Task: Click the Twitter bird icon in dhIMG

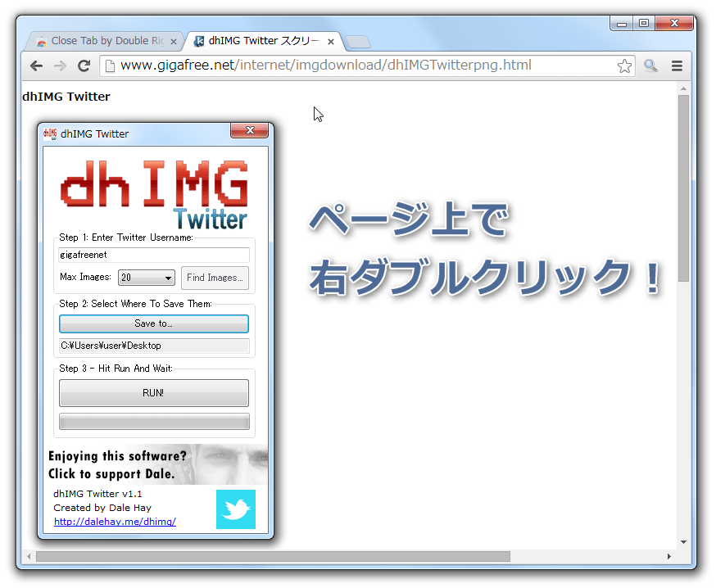Action: [236, 509]
